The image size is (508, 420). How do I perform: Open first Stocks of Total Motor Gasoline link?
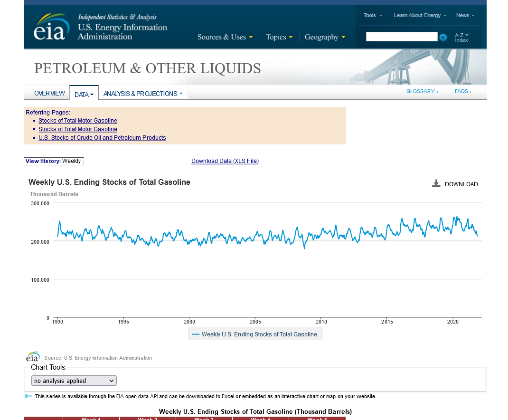[x=78, y=120]
